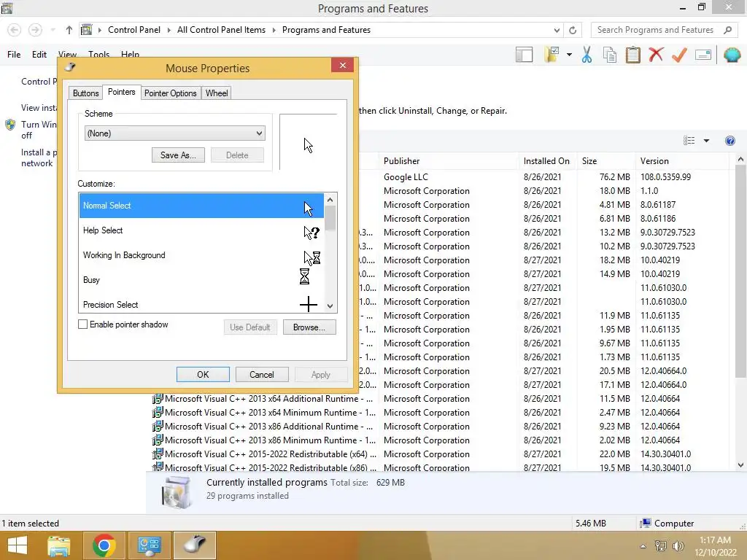Toggle the preview pane layout icon
Image resolution: width=747 pixels, height=560 pixels.
pyautogui.click(x=524, y=55)
